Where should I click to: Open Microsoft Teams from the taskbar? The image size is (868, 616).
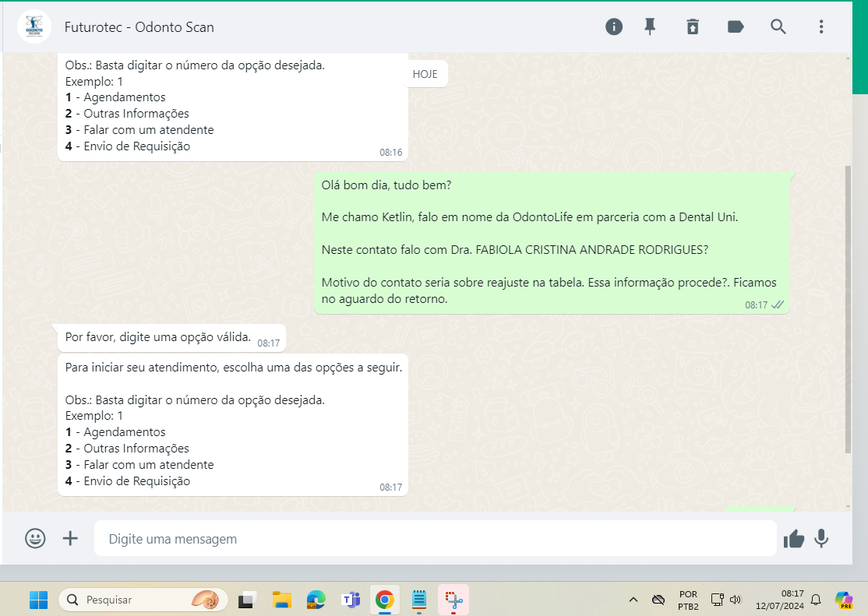point(351,600)
